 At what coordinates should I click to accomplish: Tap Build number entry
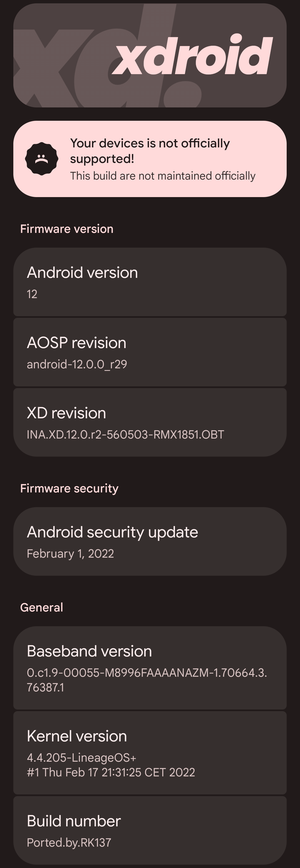[x=150, y=830]
